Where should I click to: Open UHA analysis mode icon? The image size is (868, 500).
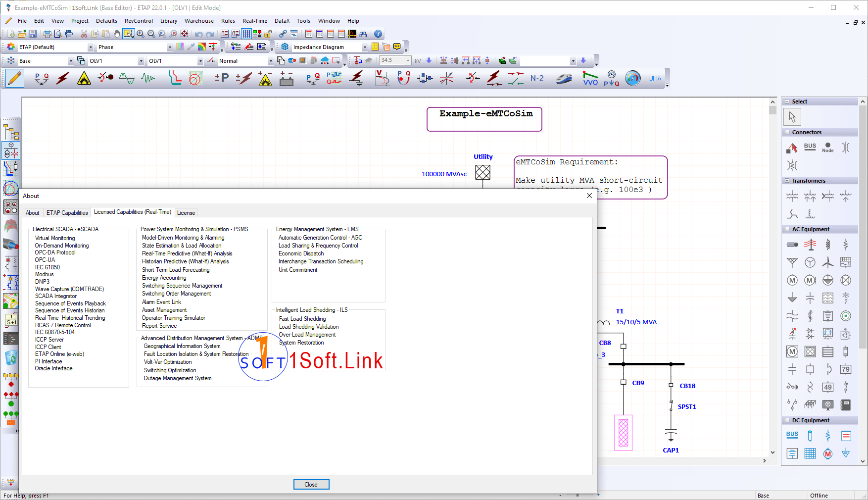pyautogui.click(x=655, y=78)
